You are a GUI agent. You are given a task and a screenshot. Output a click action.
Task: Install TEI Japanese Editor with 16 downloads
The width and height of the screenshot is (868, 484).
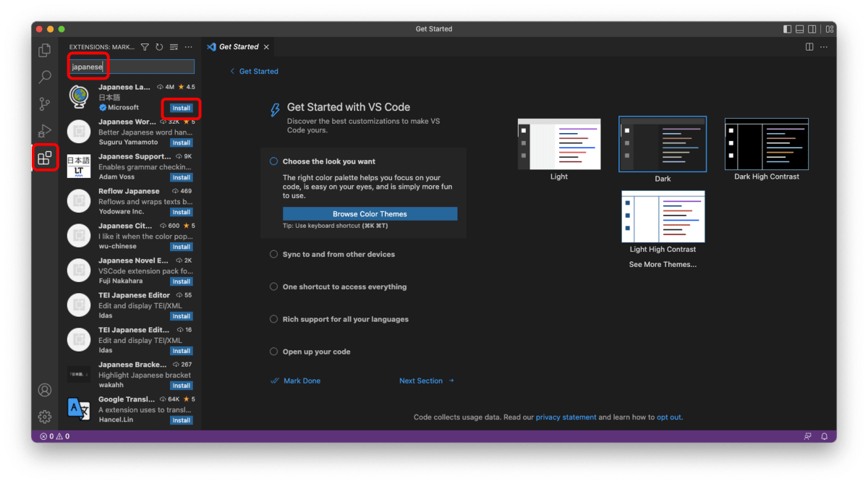click(182, 351)
